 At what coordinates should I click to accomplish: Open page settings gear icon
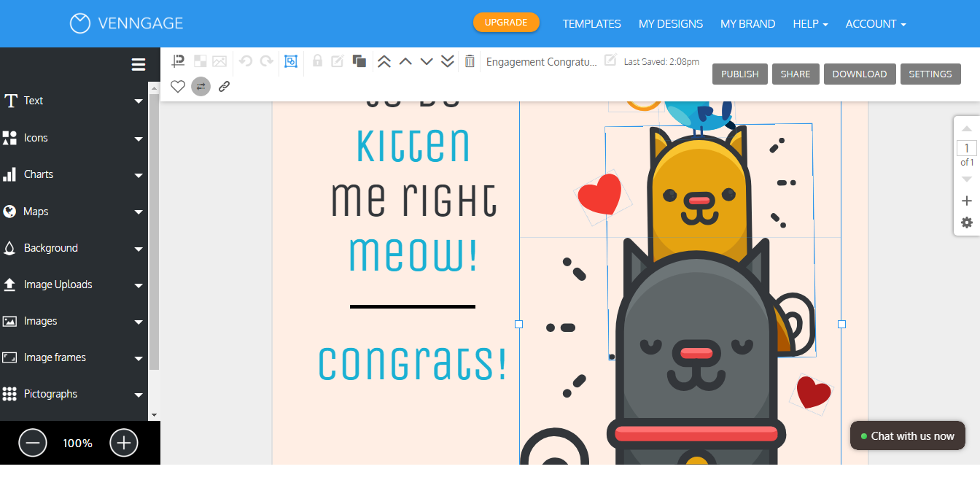(967, 222)
